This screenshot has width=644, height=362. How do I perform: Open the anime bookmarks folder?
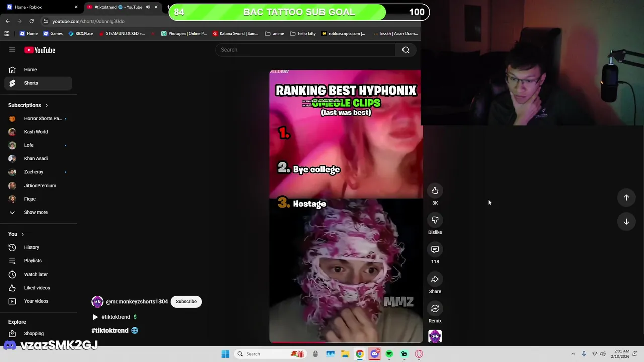click(x=274, y=34)
